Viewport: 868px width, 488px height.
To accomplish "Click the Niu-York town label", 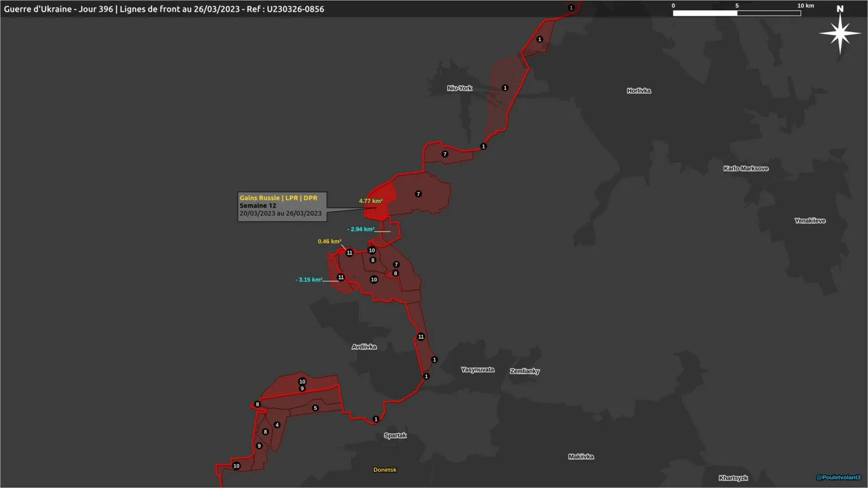I will [459, 88].
